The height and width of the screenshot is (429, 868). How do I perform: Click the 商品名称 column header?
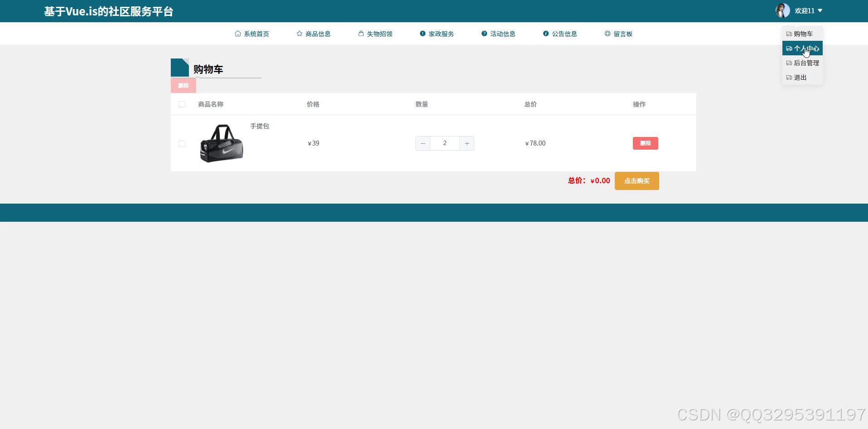[x=211, y=104]
